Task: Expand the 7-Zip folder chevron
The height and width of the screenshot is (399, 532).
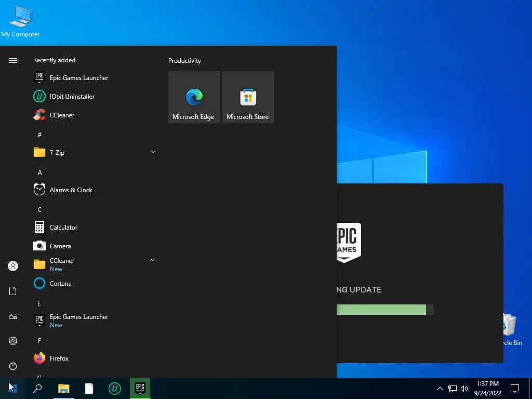Action: [x=153, y=152]
